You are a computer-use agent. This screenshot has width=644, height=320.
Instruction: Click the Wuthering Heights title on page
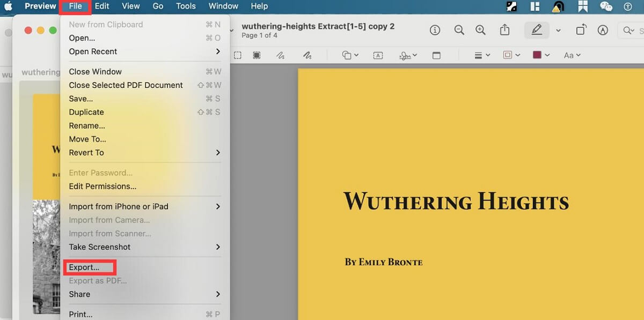[456, 202]
